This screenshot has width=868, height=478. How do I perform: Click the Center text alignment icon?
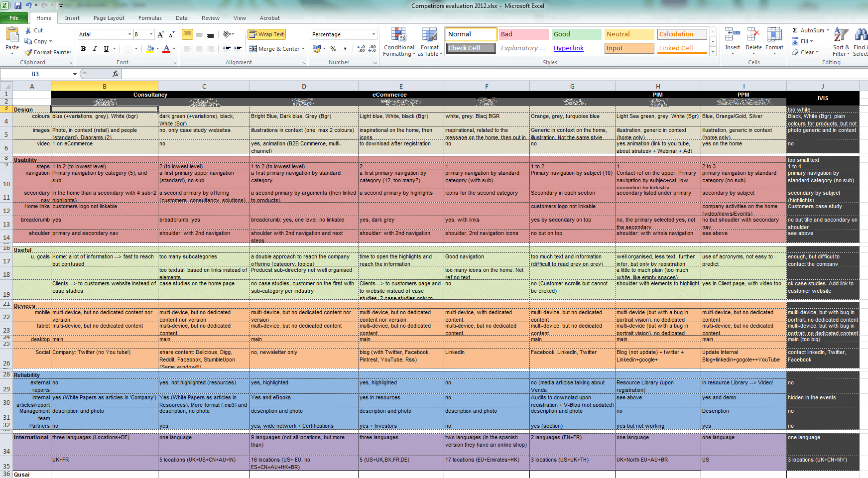(199, 49)
